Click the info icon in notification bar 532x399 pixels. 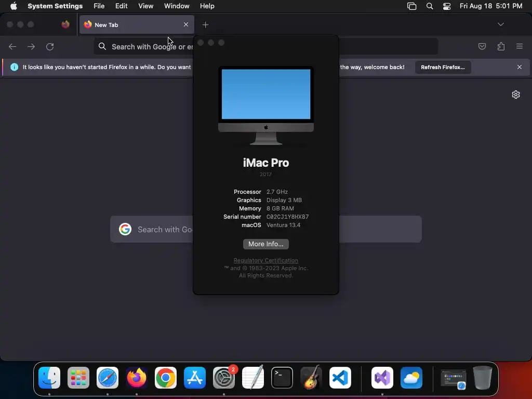(x=14, y=67)
